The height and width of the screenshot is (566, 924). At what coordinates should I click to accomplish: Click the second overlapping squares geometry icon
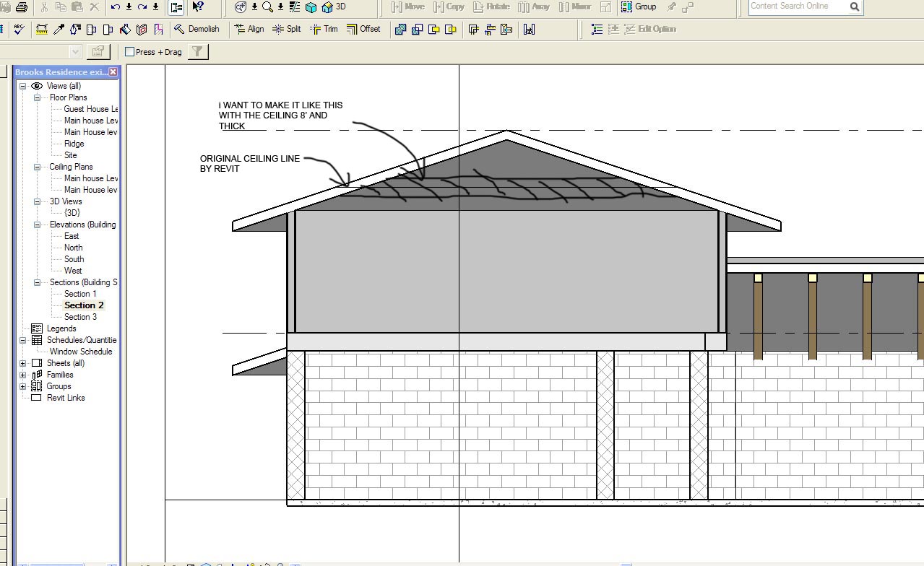[x=417, y=30]
